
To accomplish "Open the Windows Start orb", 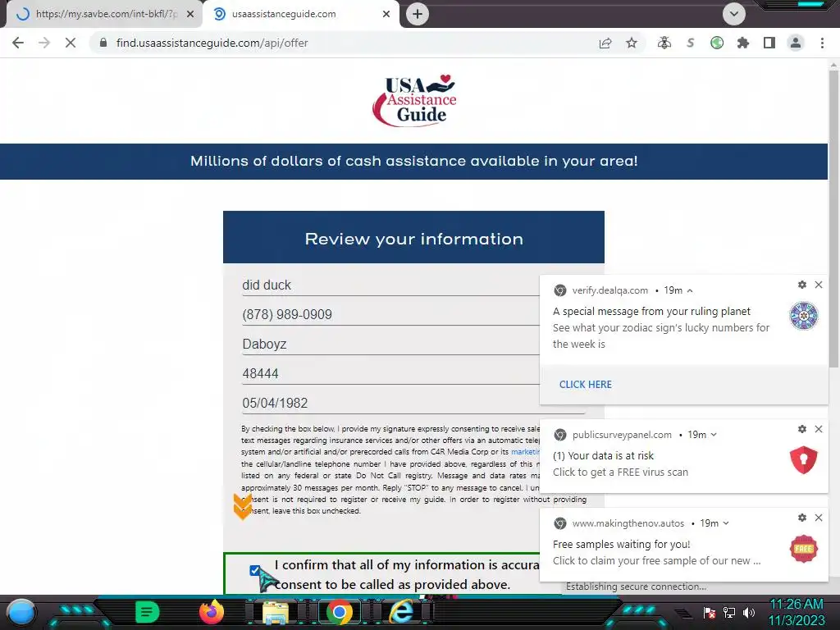I will [21, 613].
